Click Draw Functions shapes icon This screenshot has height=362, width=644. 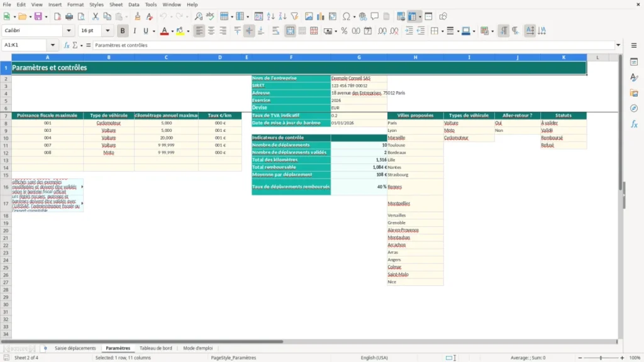pos(443,16)
